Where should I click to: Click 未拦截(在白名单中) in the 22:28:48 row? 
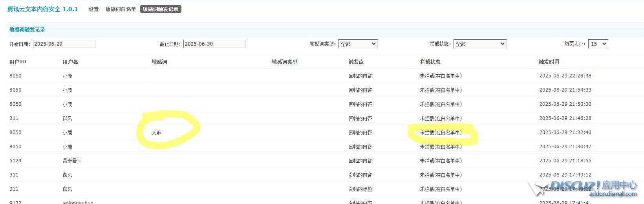(x=441, y=76)
